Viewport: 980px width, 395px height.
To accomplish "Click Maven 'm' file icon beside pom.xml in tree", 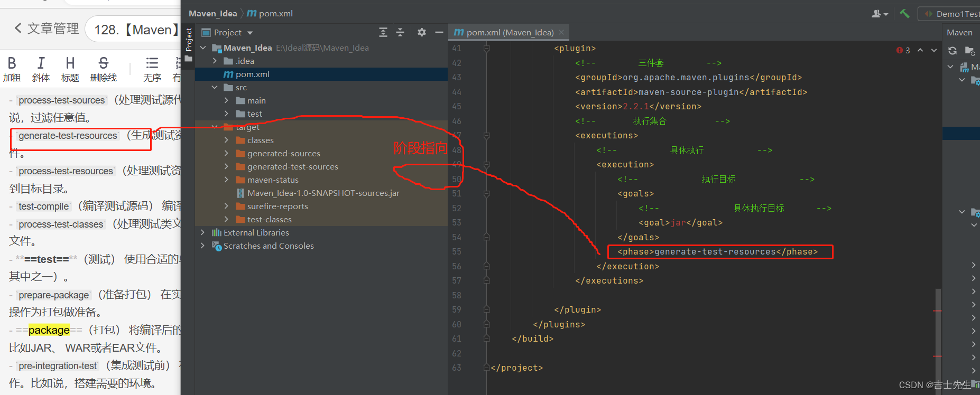I will (x=228, y=74).
